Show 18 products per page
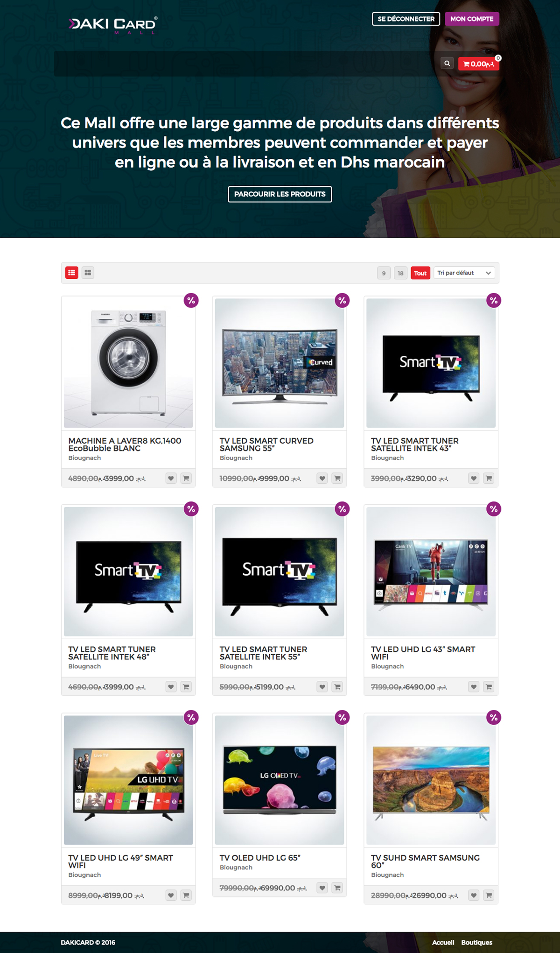Screen dimensions: 560x953 (400, 273)
